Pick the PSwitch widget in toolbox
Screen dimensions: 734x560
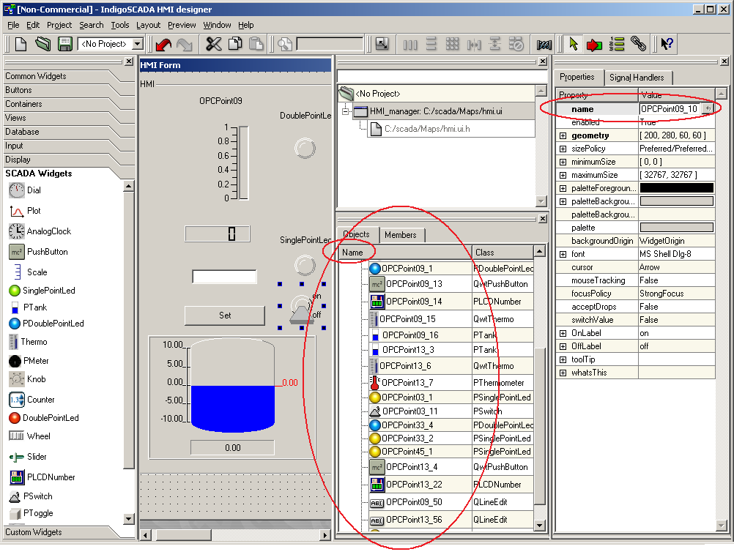(31, 496)
